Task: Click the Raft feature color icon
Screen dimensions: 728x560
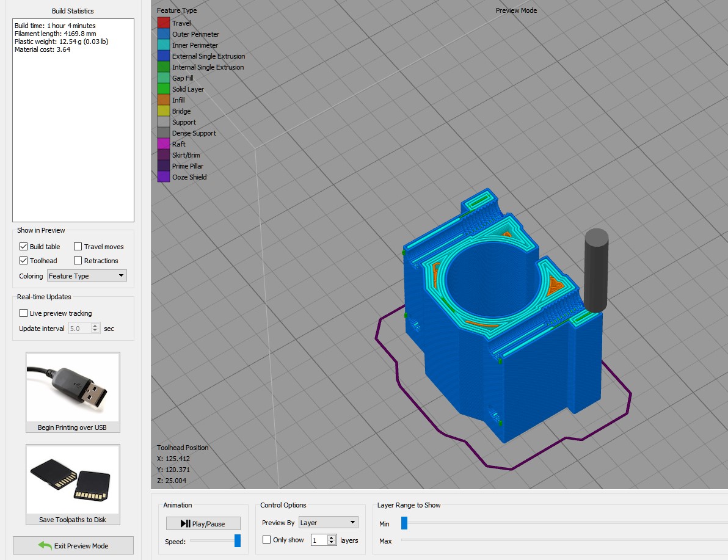Action: [x=162, y=144]
